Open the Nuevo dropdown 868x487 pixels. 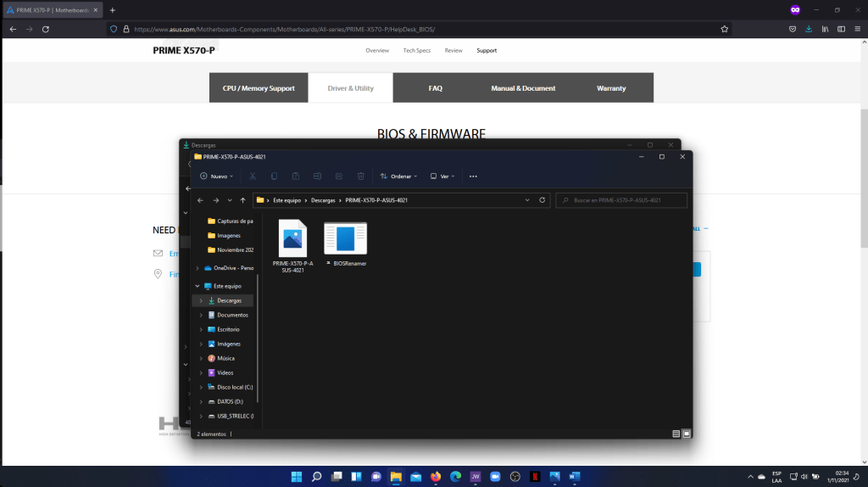[218, 176]
